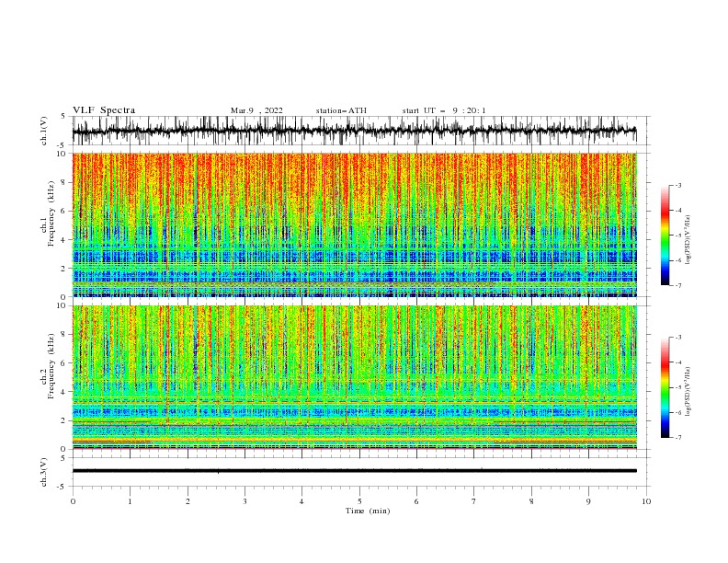Screen dimensions: 728x563
Task: Click the lower PSD color bar for ch.2
Action: click(665, 387)
